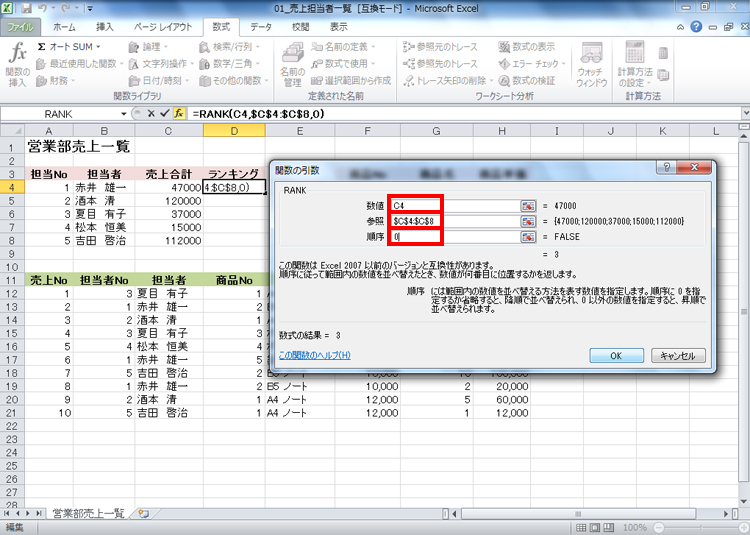Click the Select All corner button
This screenshot has height=535, width=750.
click(x=12, y=131)
